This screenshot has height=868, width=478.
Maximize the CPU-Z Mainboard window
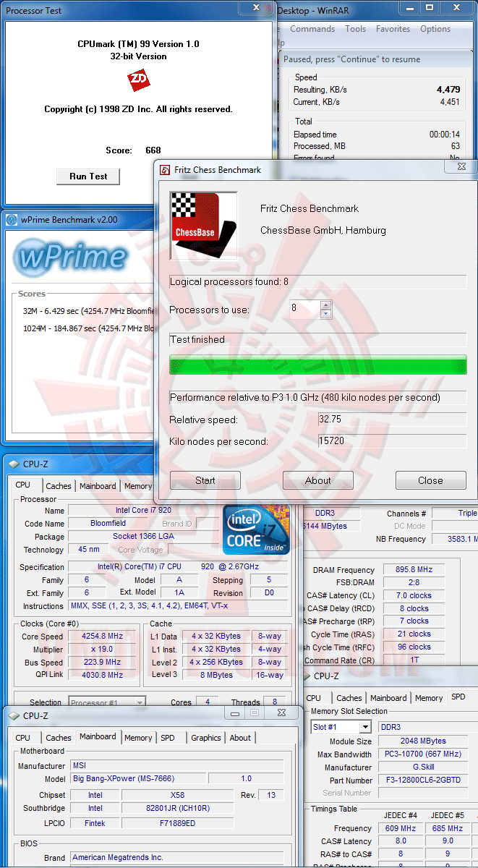(255, 712)
